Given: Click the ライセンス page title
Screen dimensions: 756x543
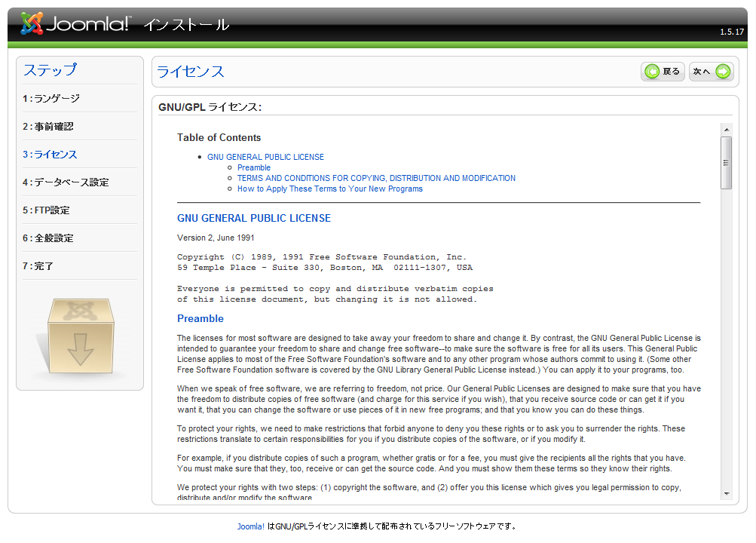Looking at the screenshot, I should point(191,72).
